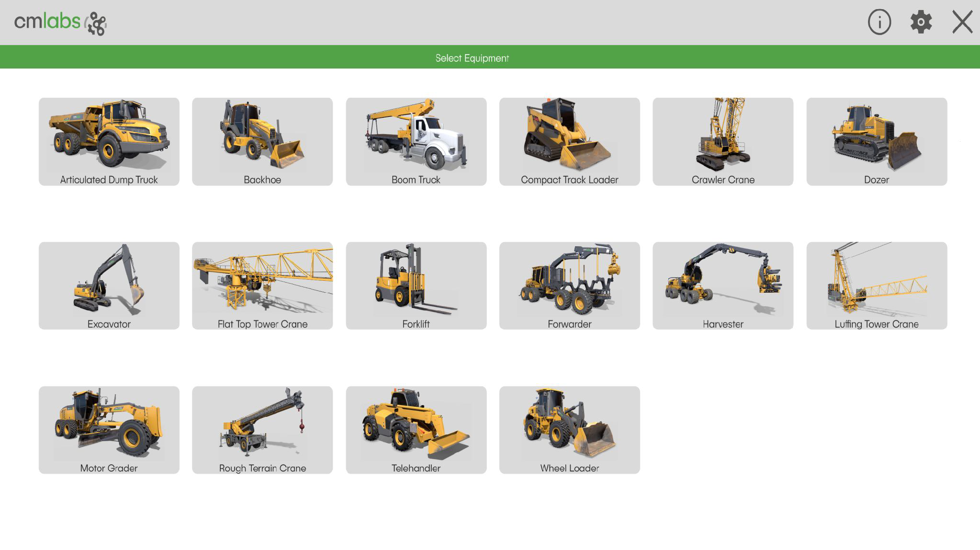Choose the Forwarder equipment card
The height and width of the screenshot is (550, 980).
click(x=570, y=286)
